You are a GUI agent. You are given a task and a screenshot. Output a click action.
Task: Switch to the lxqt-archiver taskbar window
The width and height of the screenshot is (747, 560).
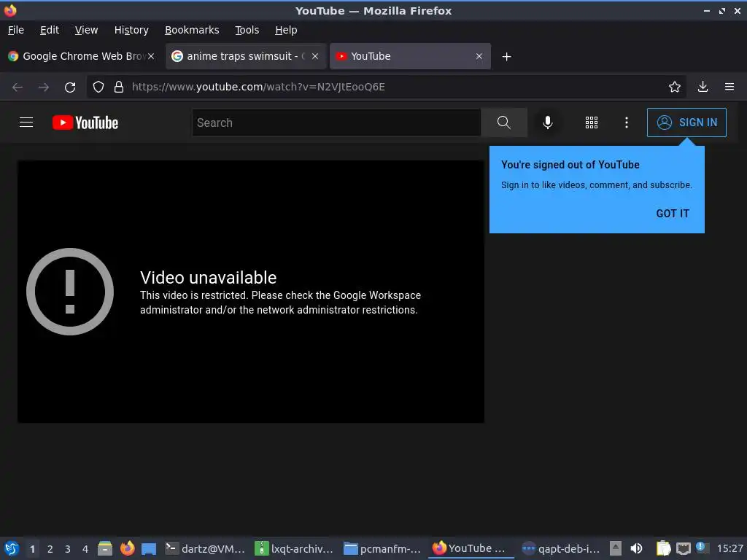[294, 548]
